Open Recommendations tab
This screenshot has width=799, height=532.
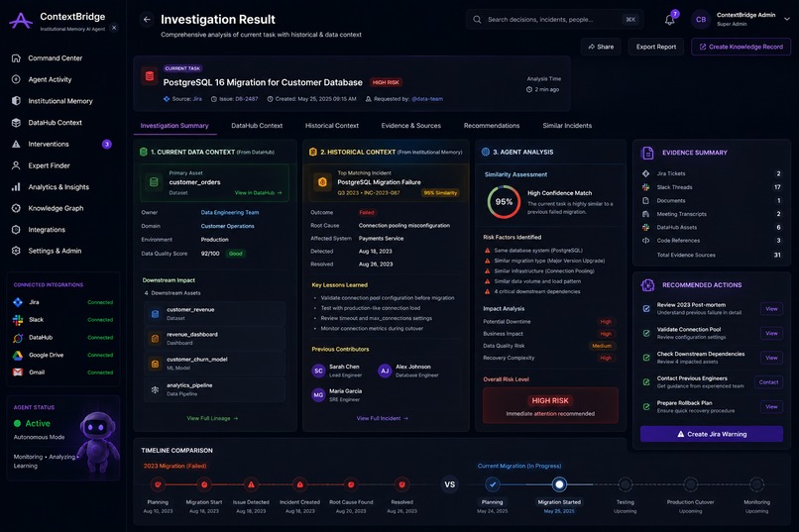tap(492, 126)
